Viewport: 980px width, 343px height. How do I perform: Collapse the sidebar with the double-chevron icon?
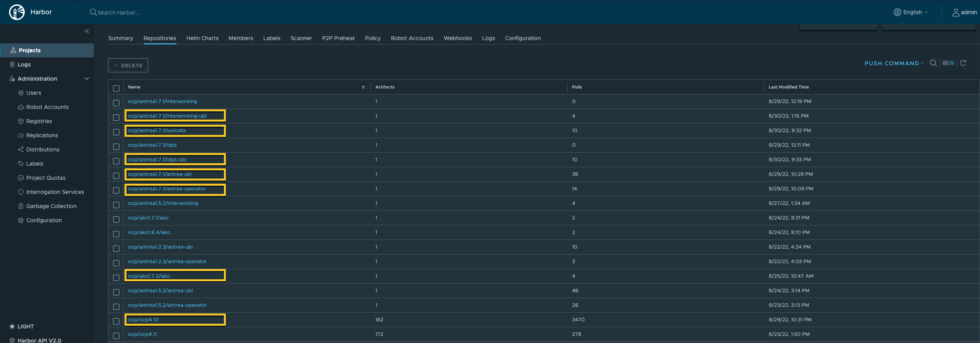coord(87,31)
